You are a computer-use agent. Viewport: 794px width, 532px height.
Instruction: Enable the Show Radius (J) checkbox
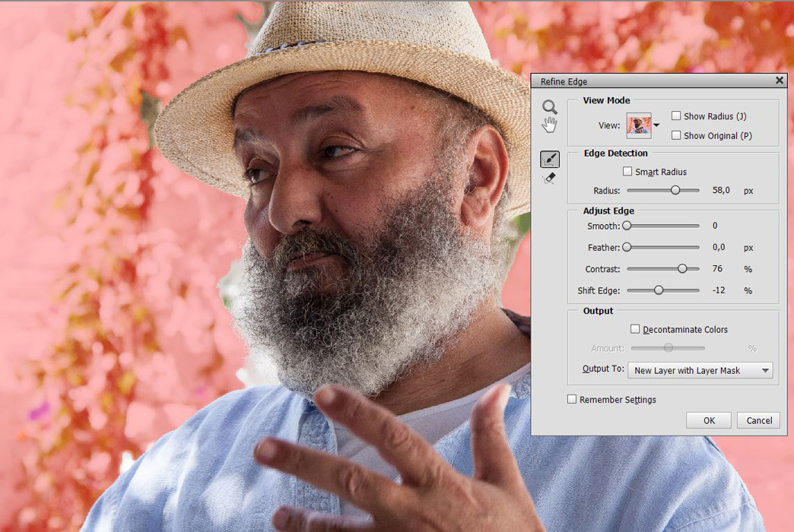tap(676, 116)
